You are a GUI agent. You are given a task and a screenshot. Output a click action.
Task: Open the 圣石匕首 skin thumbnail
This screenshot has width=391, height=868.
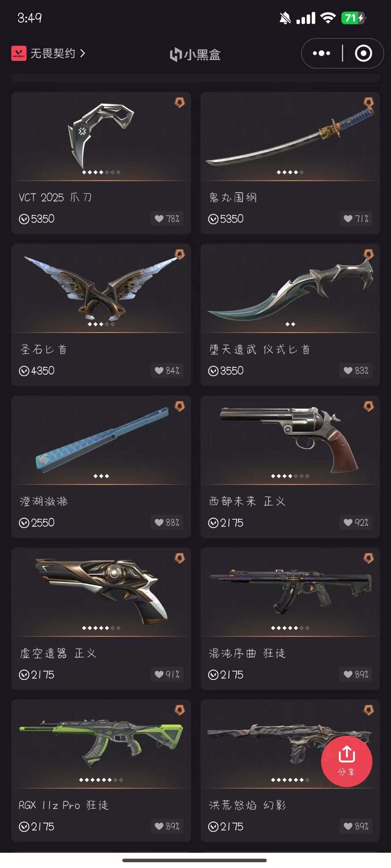[101, 288]
